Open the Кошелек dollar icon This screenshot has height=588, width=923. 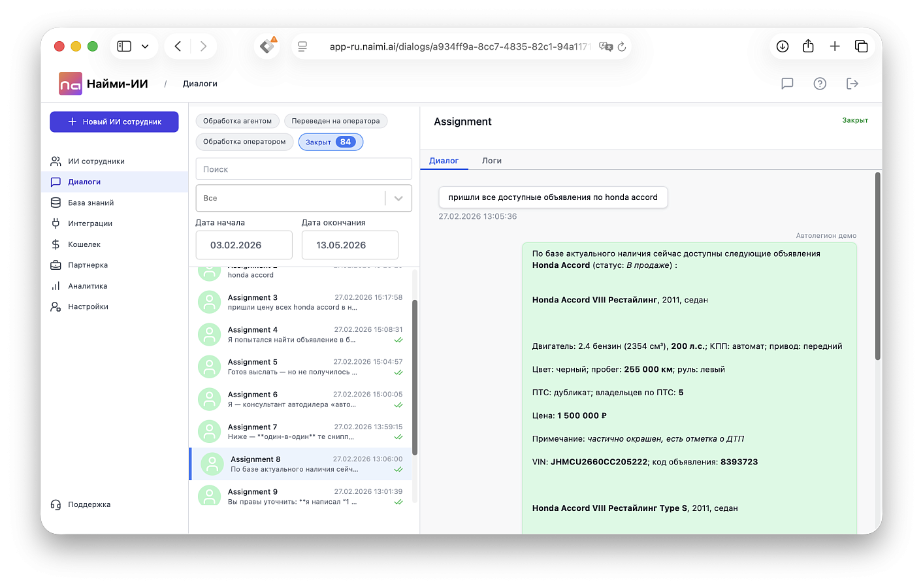(x=56, y=244)
